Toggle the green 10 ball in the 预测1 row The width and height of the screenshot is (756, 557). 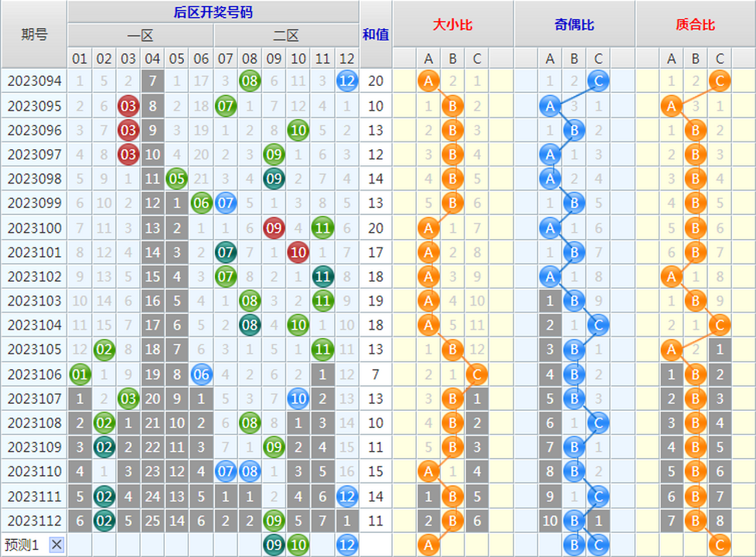(x=298, y=545)
